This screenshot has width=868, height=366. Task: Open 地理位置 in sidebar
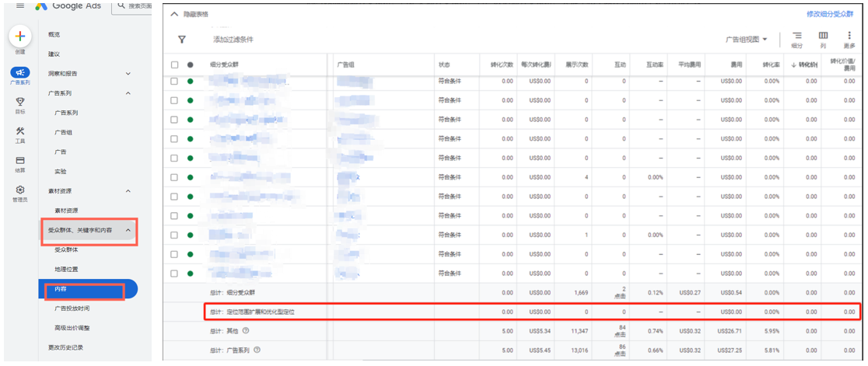click(66, 269)
